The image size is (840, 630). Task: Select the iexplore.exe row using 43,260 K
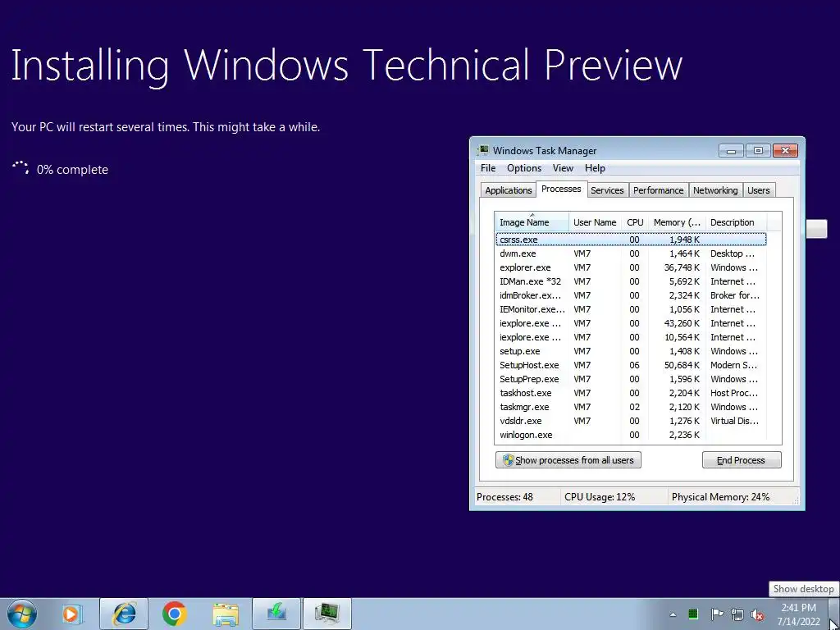(x=631, y=323)
